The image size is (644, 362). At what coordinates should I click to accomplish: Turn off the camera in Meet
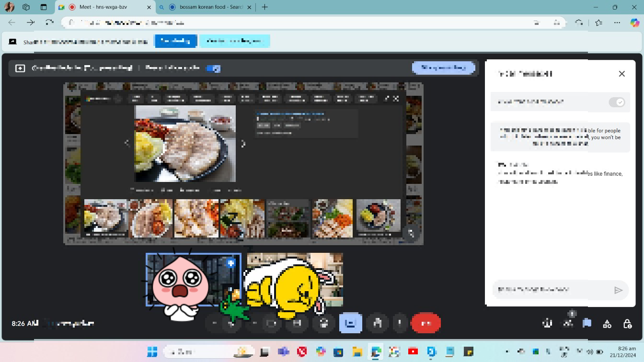pos(272,323)
